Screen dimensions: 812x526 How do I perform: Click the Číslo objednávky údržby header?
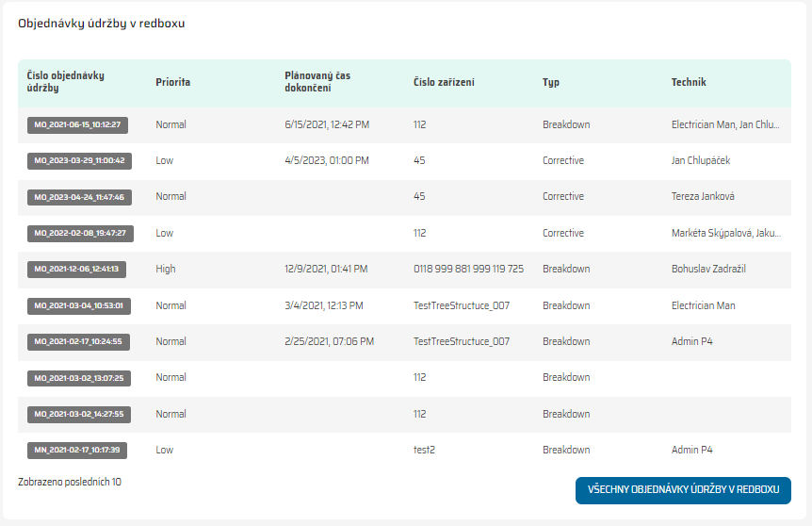[x=66, y=82]
